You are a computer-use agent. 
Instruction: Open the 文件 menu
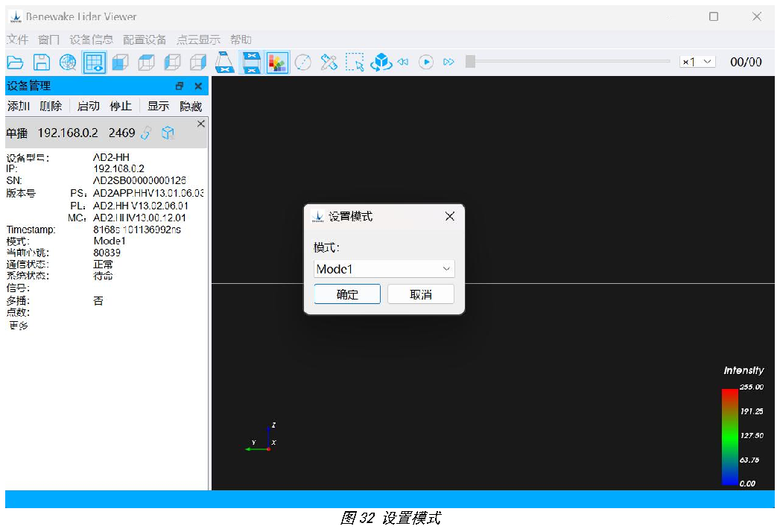coord(17,39)
